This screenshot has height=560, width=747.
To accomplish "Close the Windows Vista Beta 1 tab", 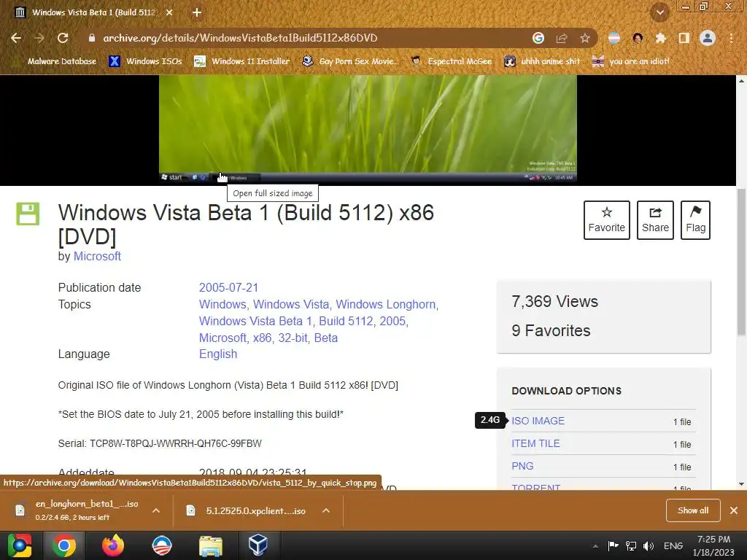I will pyautogui.click(x=169, y=12).
